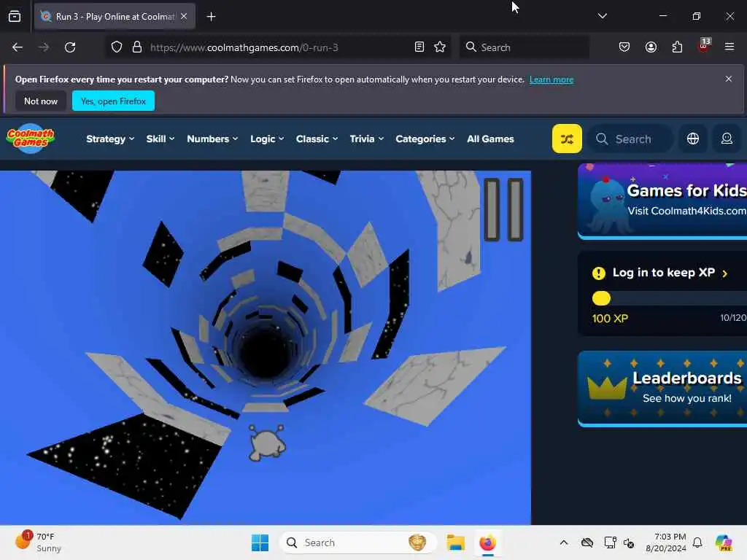
Task: Open the Pocket save icon
Action: [624, 47]
